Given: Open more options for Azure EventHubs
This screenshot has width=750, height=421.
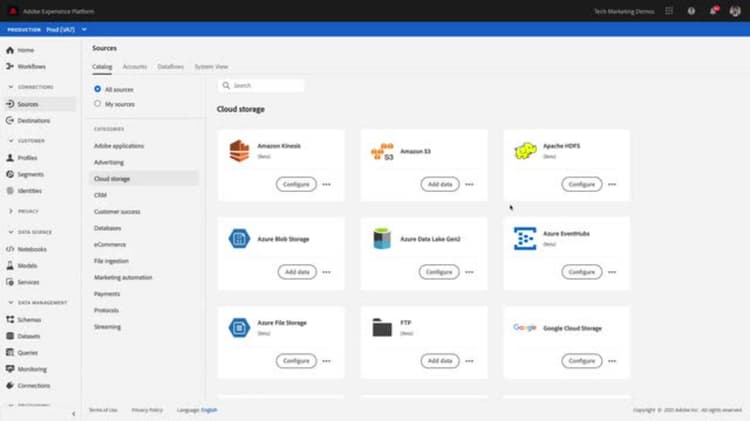Looking at the screenshot, I should tap(612, 272).
